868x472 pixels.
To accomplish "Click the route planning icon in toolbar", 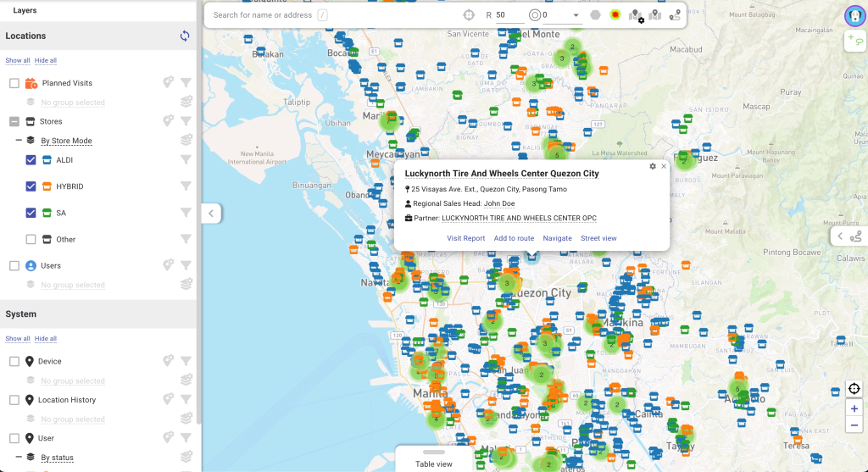I will coord(675,15).
